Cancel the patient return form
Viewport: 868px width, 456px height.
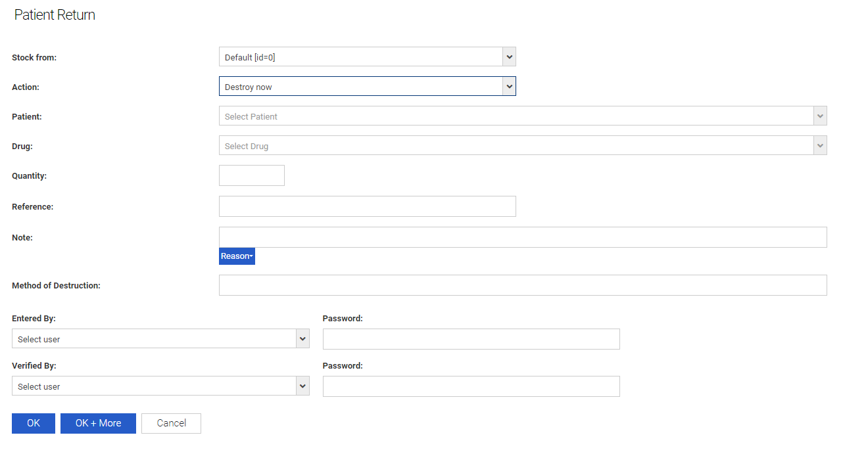pyautogui.click(x=171, y=423)
